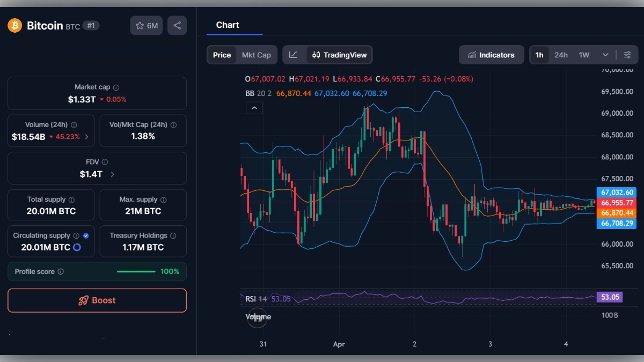Viewport: 644px width, 362px height.
Task: Expand the FDV details arrow
Action: tap(113, 174)
